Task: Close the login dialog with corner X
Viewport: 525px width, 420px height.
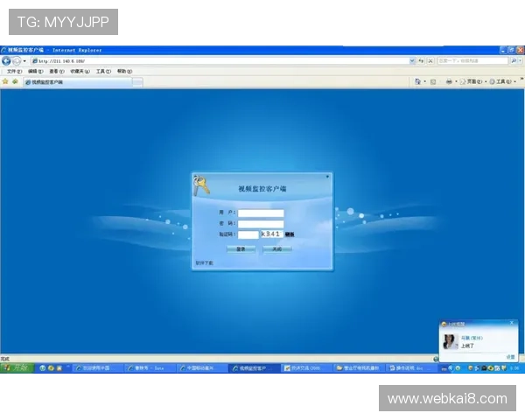Action: (327, 177)
